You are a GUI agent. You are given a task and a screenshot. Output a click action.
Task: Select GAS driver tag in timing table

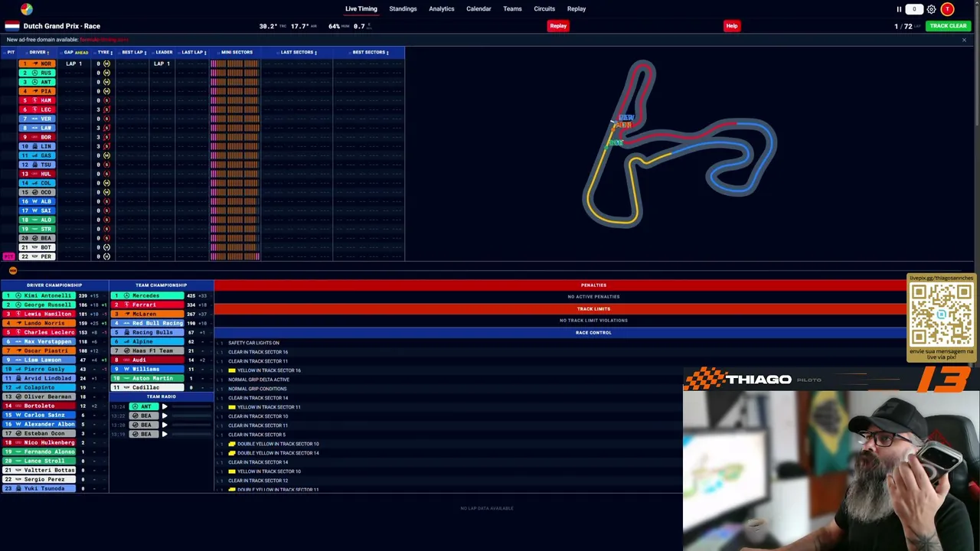click(36, 155)
